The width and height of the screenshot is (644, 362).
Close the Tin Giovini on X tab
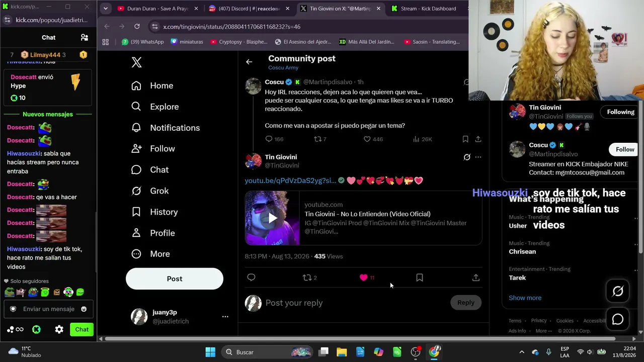tap(378, 9)
